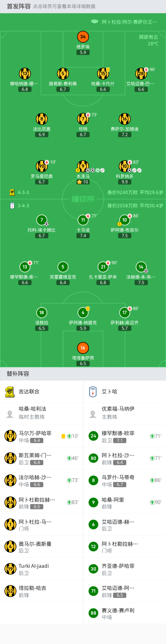Tap 萨阿德-纳提克 number 4 player icon
Image resolution: width=166 pixels, height=644 pixels.
pos(83,312)
